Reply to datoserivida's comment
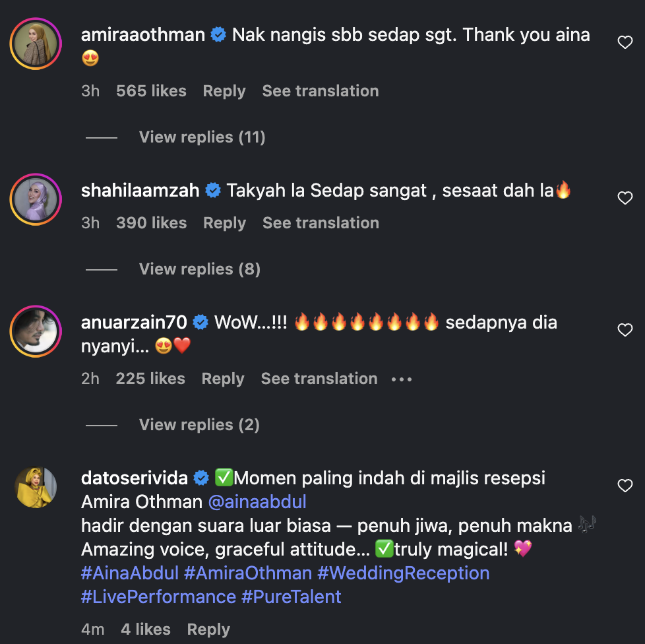This screenshot has height=644, width=645. (208, 629)
